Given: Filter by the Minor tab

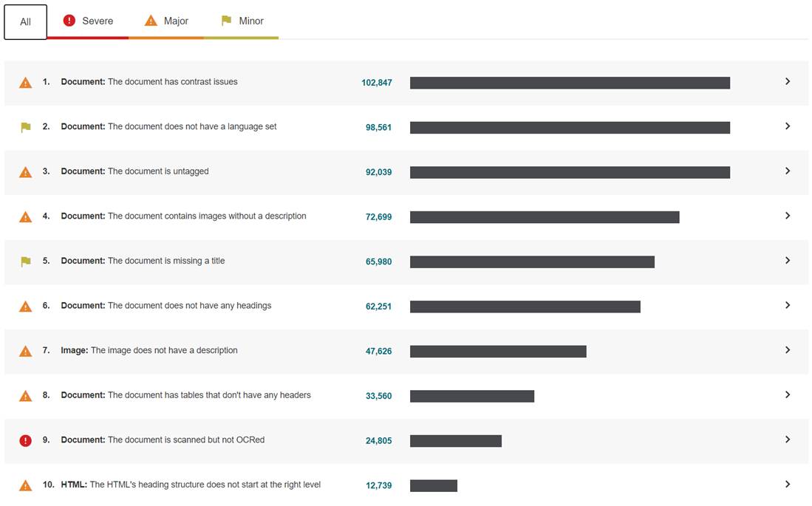Looking at the screenshot, I should [x=242, y=21].
